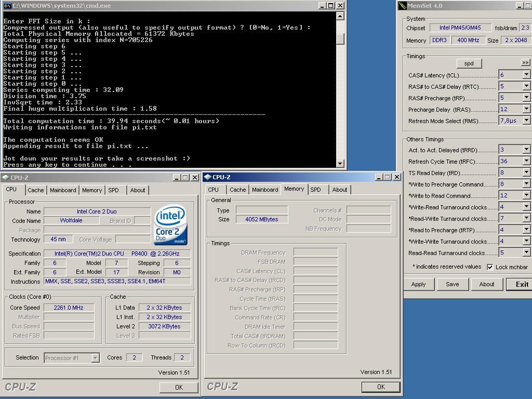Viewport: 532px width, 399px height.
Task: Open the Write-Write Turnaround clocks dropdown
Action: pos(526,241)
